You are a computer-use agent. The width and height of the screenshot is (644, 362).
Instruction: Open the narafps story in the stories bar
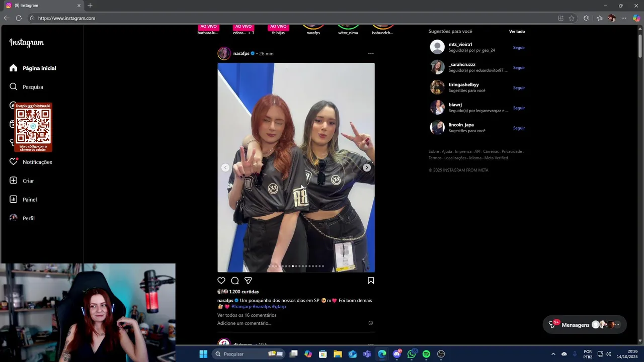tap(313, 29)
